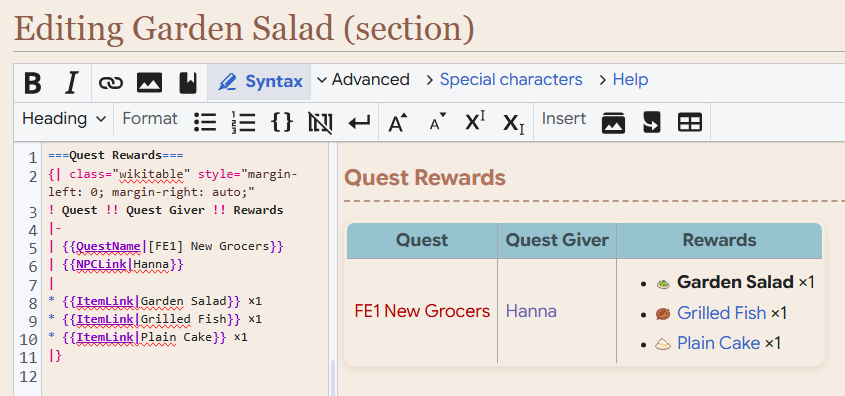Insert a link using the chain icon
845x396 pixels.
(111, 82)
